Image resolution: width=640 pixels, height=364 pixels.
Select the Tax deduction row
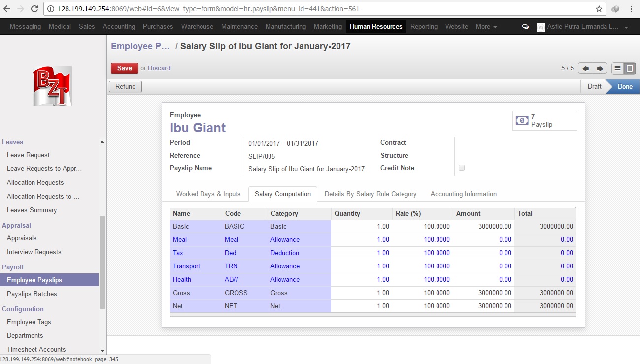[x=372, y=253]
